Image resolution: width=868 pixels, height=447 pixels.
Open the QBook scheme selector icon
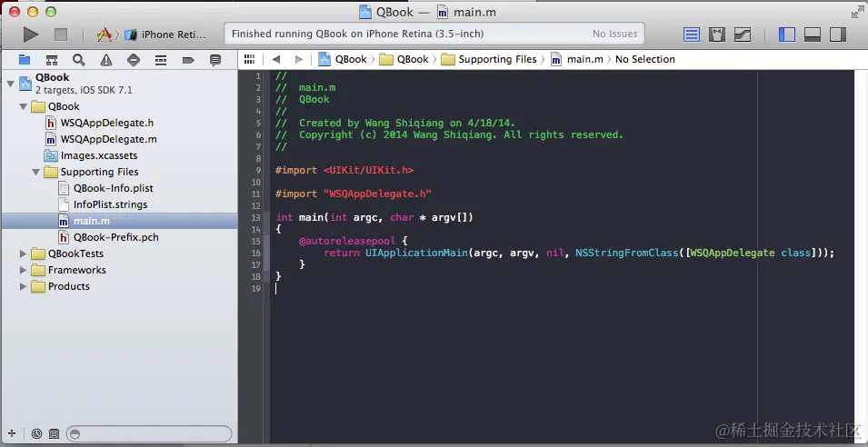coord(105,35)
